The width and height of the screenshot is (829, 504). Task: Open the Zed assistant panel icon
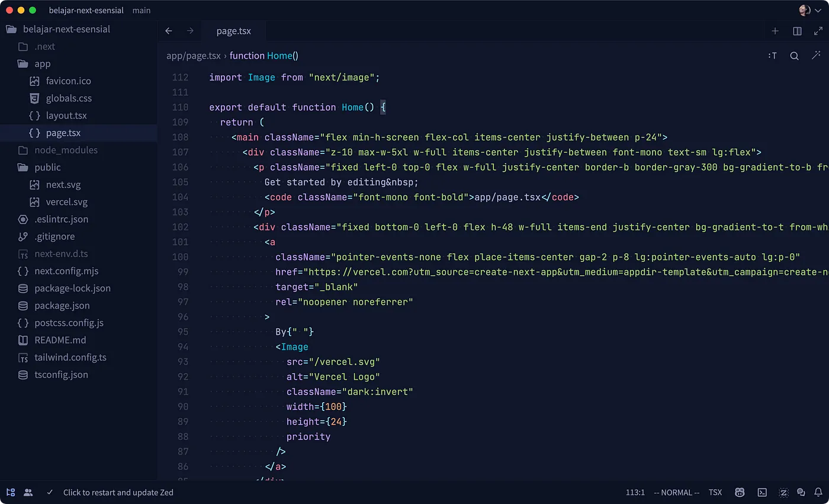pos(783,492)
